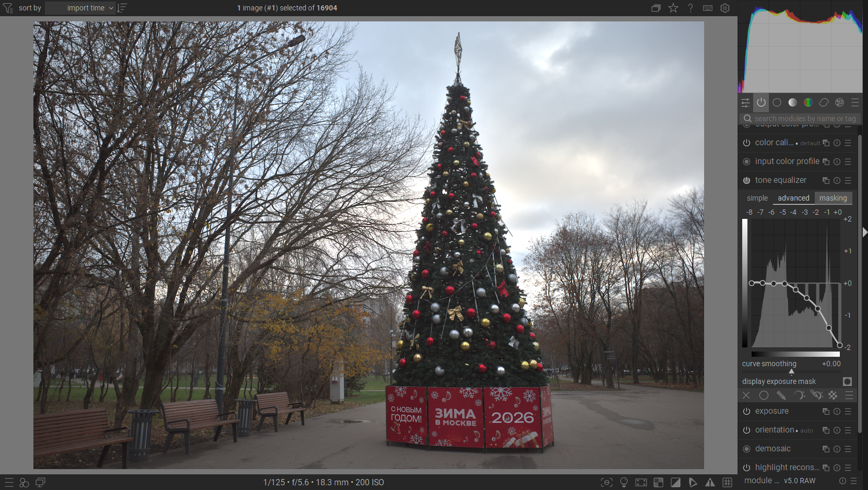
Task: Switch to the simple tab
Action: (x=757, y=198)
